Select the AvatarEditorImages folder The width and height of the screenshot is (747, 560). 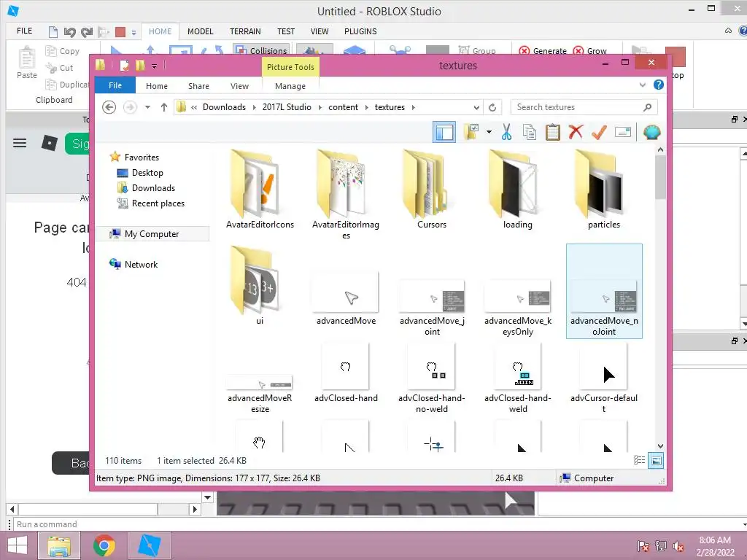click(x=346, y=195)
